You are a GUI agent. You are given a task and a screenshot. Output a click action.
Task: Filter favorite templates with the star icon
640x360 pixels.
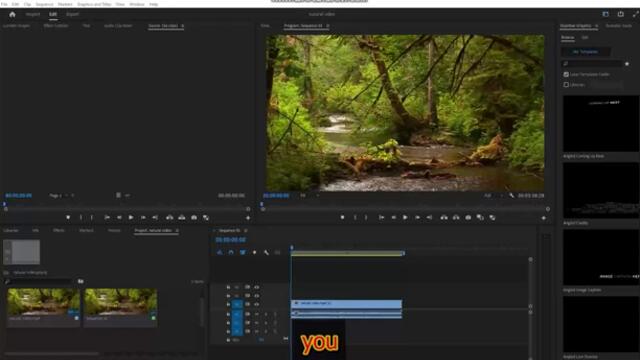pos(627,64)
